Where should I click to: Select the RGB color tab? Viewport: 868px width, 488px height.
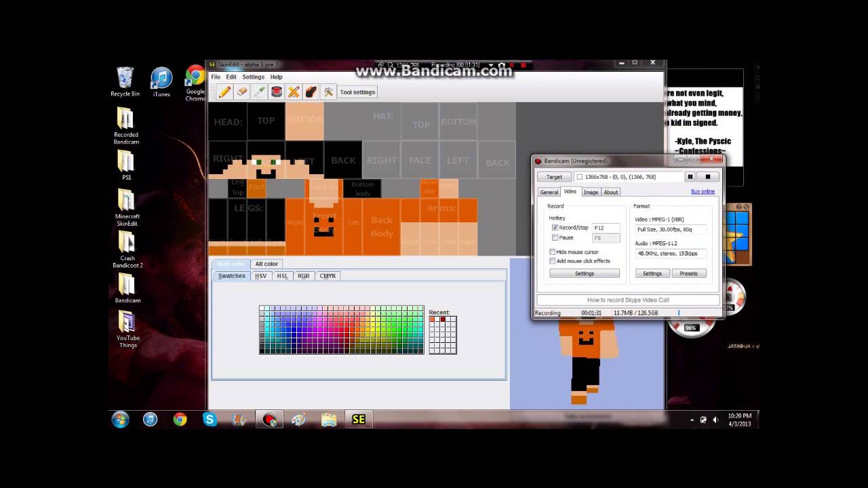(304, 276)
